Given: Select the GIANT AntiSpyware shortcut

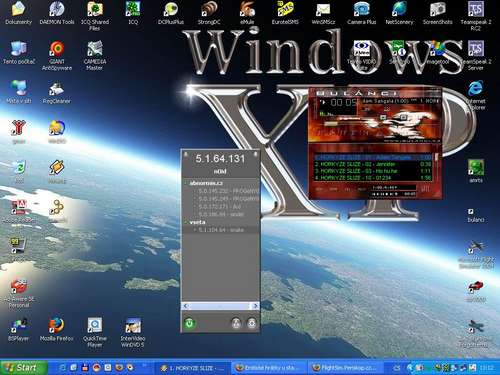Looking at the screenshot, I should click(57, 56).
